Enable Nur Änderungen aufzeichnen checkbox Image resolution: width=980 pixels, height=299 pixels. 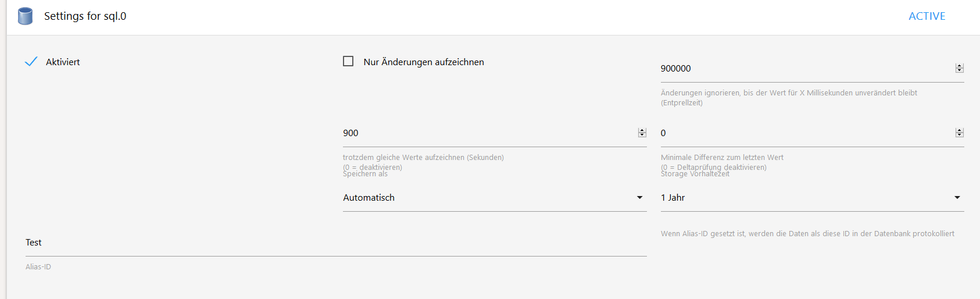[348, 62]
